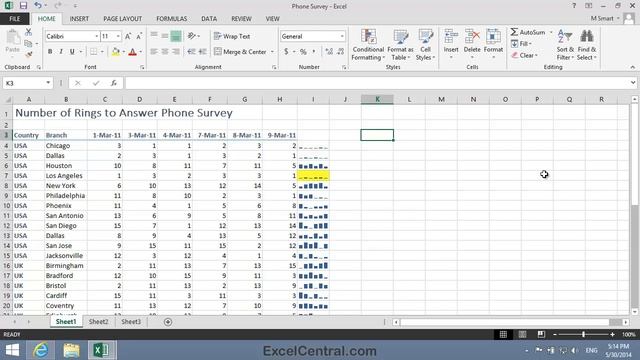The width and height of the screenshot is (640, 360).
Task: Click the Fill Color paint bucket
Action: (116, 52)
